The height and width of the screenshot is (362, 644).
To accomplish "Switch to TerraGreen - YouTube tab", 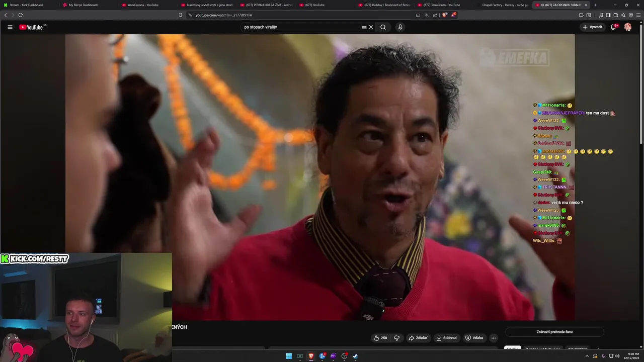I will click(444, 5).
